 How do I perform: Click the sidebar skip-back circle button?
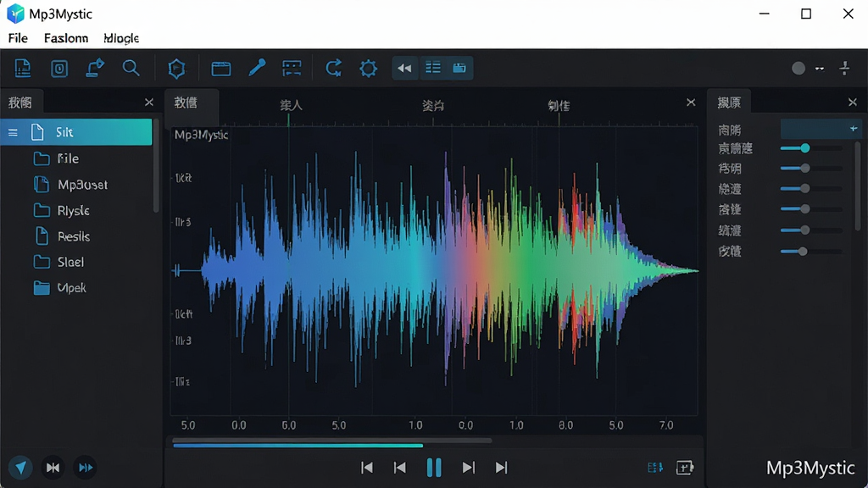point(53,468)
